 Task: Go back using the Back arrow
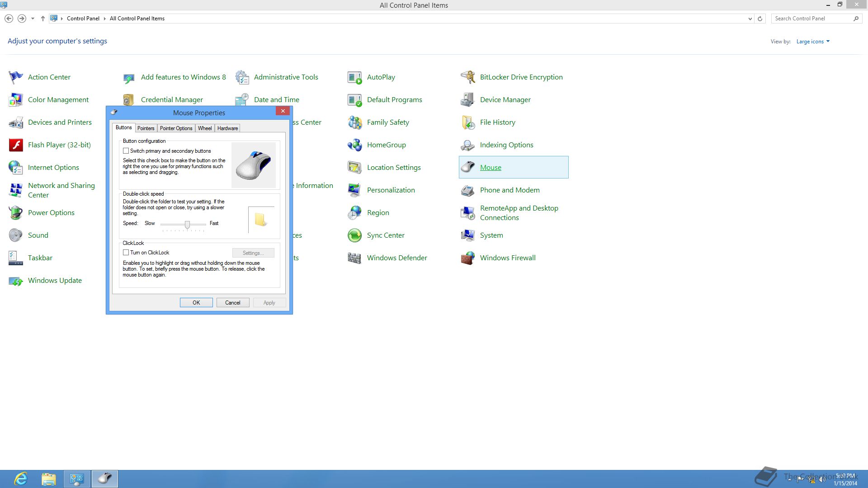(x=9, y=19)
